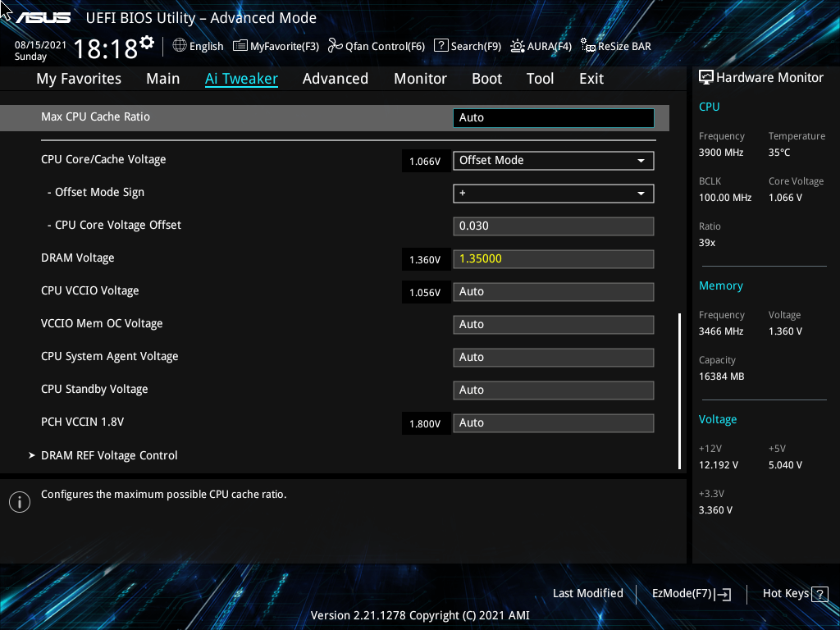Switch to the My Favorites tab

pyautogui.click(x=79, y=79)
